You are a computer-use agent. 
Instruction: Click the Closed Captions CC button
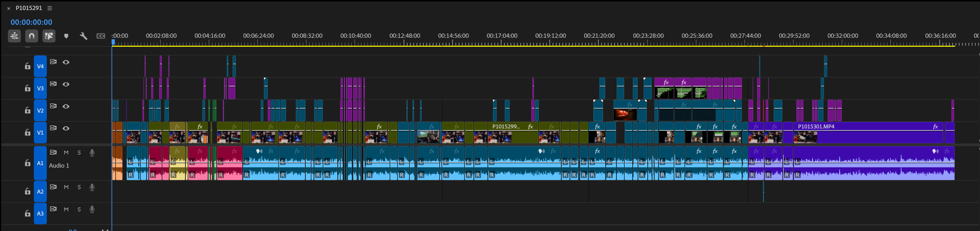pyautogui.click(x=101, y=36)
